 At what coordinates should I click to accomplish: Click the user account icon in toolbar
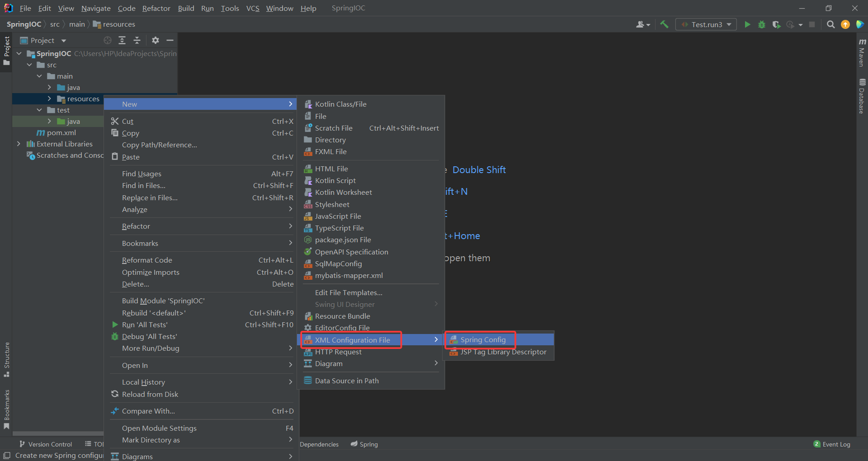[642, 24]
